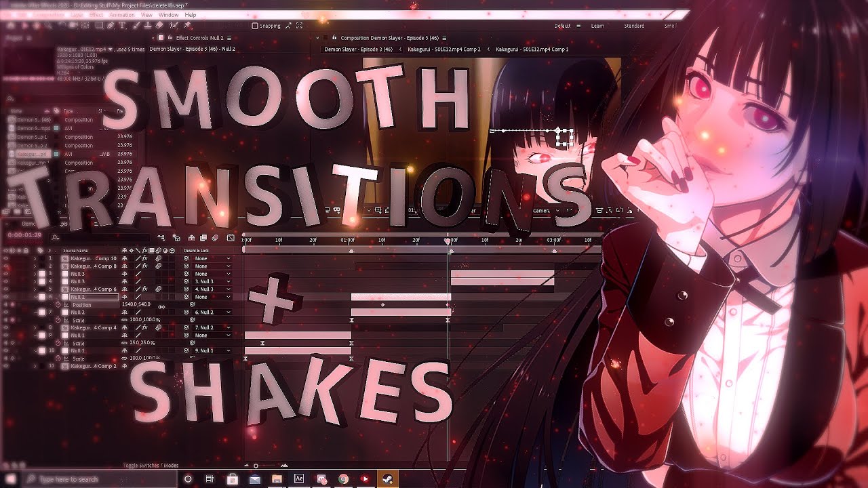Viewport: 868px width, 488px height.
Task: Select the Roto Brush tool
Action: point(173,26)
